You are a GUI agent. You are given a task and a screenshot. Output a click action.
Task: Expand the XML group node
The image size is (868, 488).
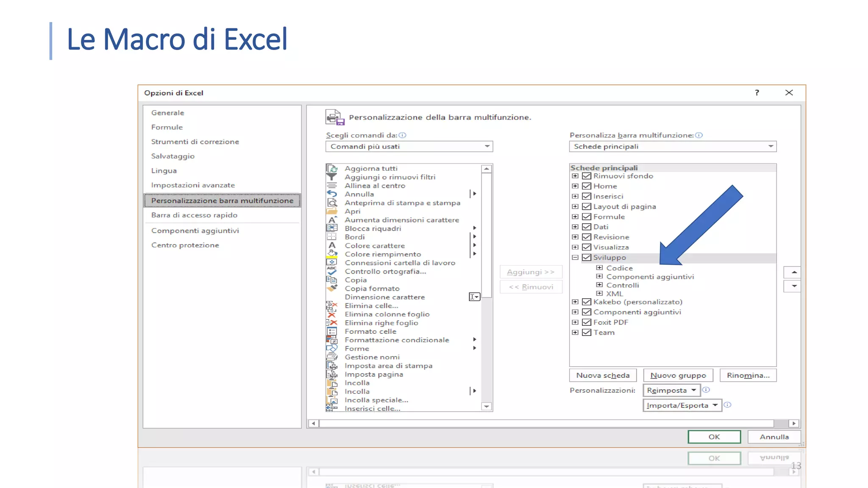599,293
